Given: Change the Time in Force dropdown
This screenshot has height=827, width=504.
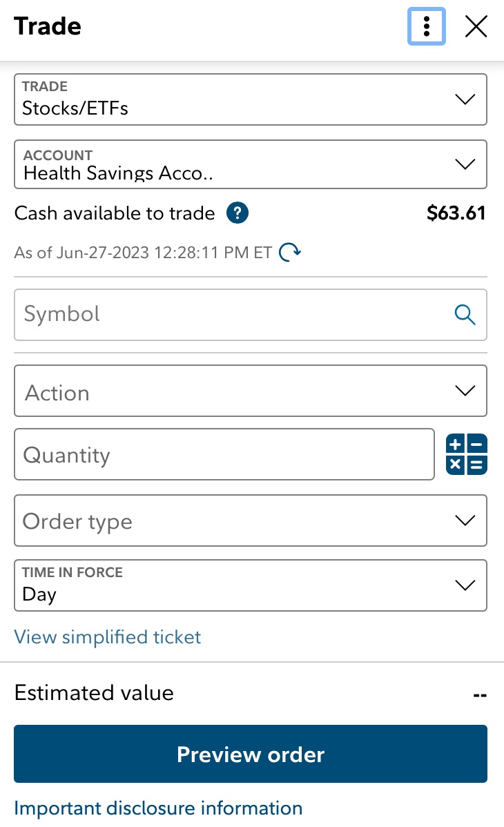Looking at the screenshot, I should click(251, 585).
